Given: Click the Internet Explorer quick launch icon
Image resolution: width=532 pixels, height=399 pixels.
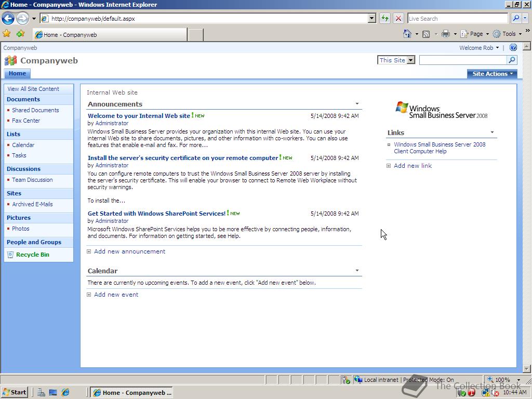Looking at the screenshot, I should (65, 393).
